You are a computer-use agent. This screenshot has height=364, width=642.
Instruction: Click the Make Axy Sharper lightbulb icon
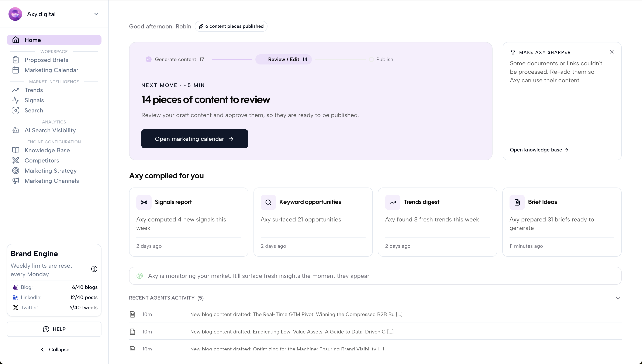click(x=513, y=52)
